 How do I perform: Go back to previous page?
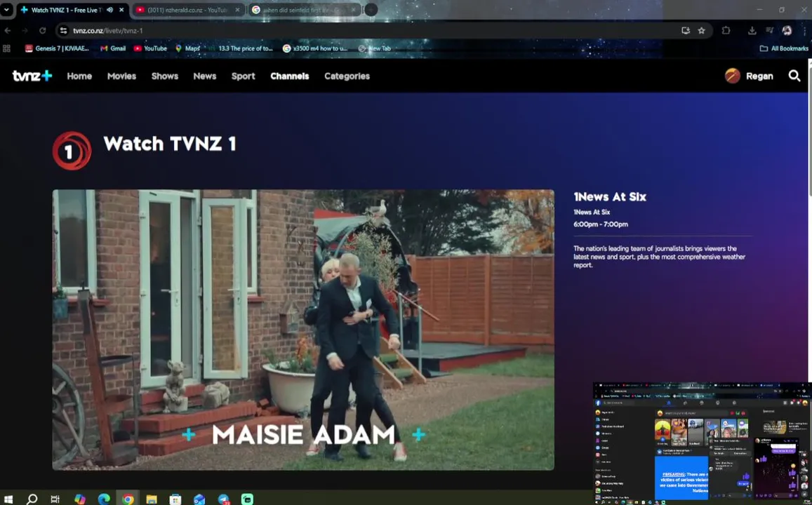click(8, 31)
